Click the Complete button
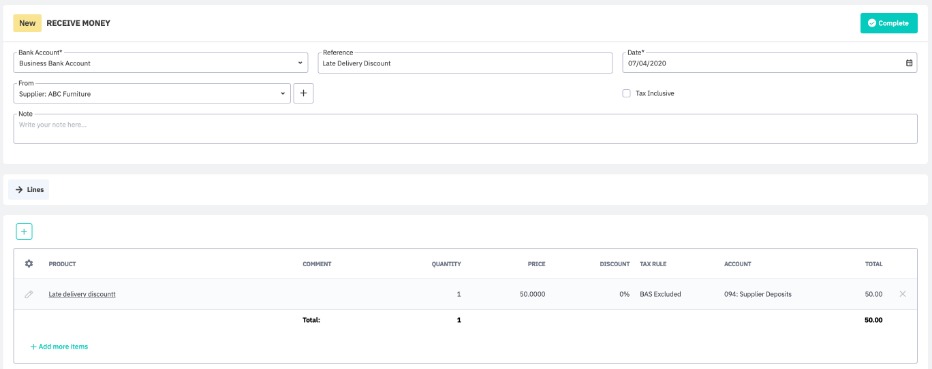The height and width of the screenshot is (369, 932). (x=889, y=23)
